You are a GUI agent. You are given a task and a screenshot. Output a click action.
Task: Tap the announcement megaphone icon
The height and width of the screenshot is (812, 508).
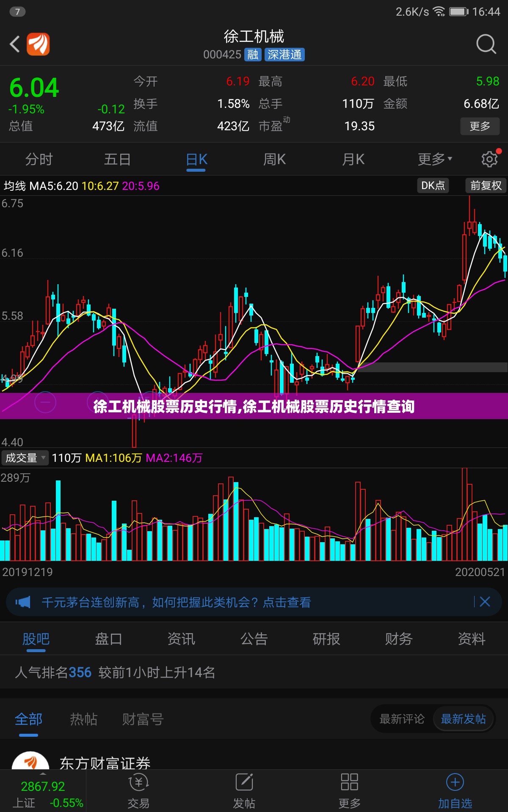click(x=23, y=602)
